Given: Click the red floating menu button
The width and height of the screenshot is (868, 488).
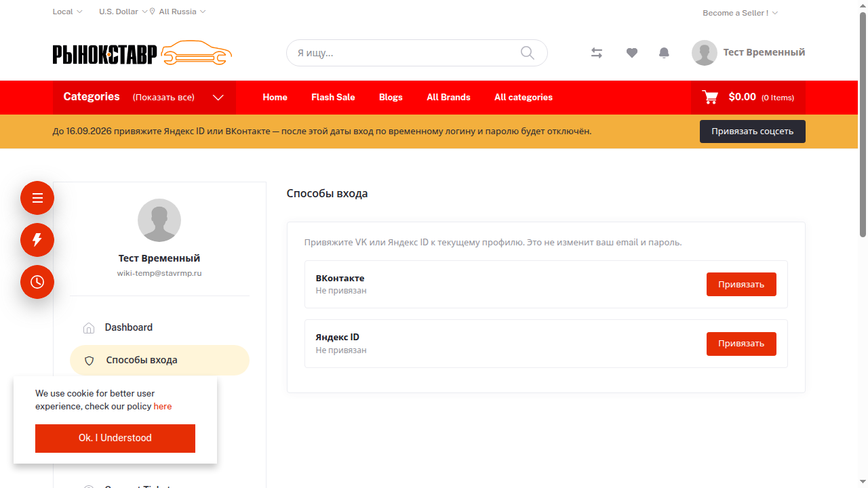Looking at the screenshot, I should 37,198.
